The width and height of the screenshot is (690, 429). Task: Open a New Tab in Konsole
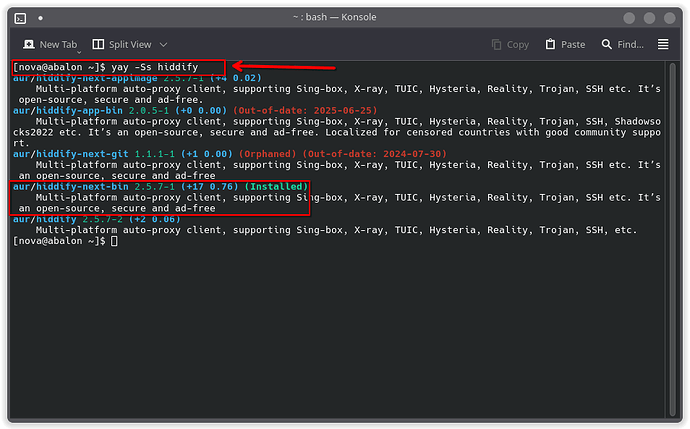pos(50,44)
